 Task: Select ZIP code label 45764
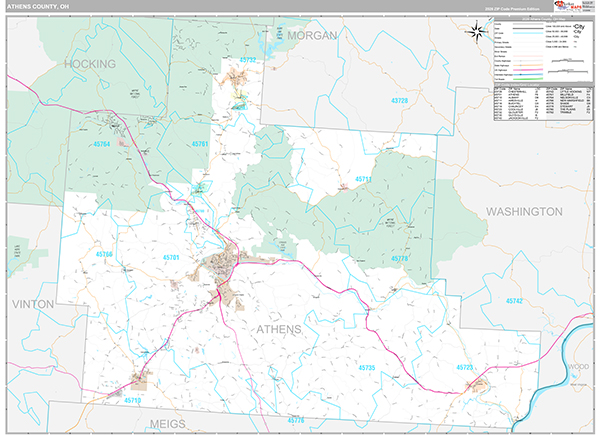coord(102,145)
